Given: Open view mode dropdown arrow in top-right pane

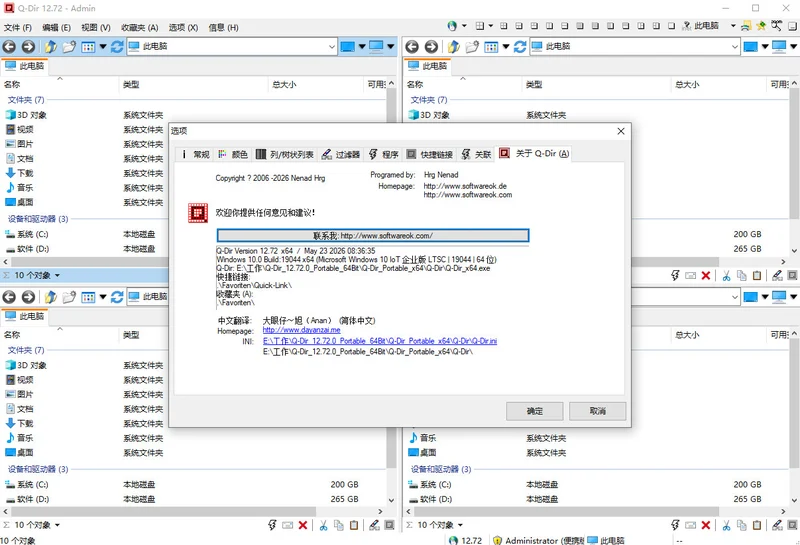Looking at the screenshot, I should (506, 47).
